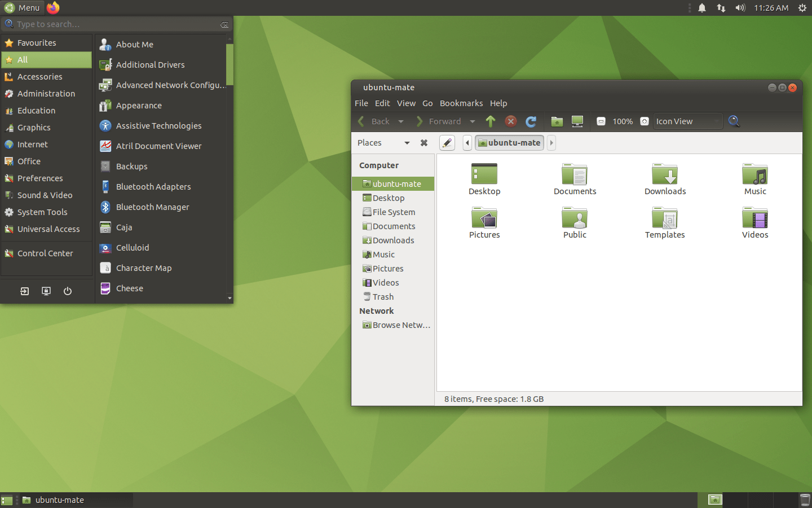Screen dimensions: 812x508
Task: Go to Home folder via toolbar icon
Action: click(x=557, y=121)
